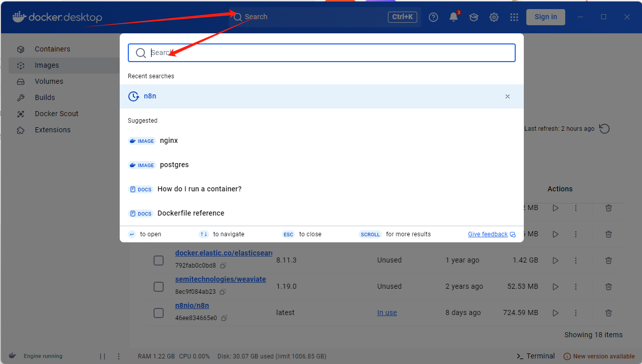Run the semitechnologies/weaviate image
The width and height of the screenshot is (642, 364).
(556, 287)
